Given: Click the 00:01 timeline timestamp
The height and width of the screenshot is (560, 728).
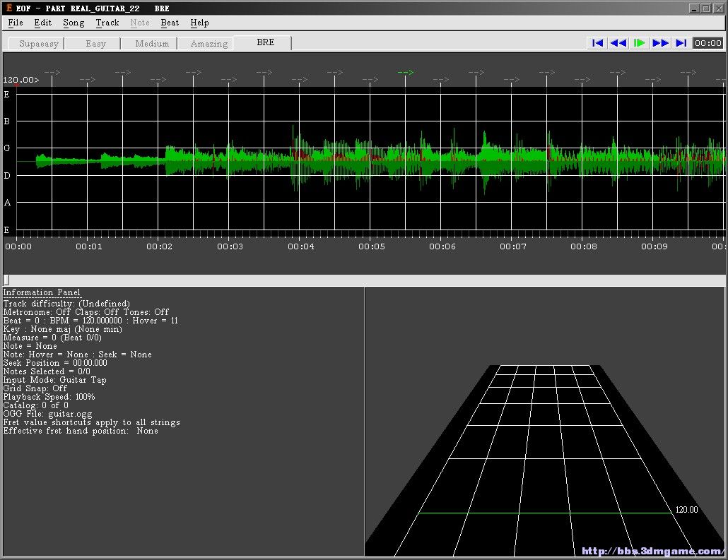Looking at the screenshot, I should point(88,246).
